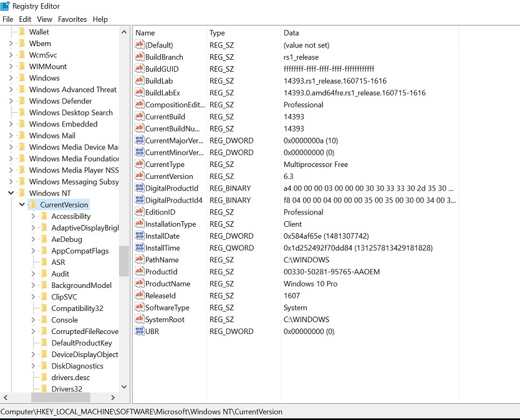Click the registry path in the status bar
The width and height of the screenshot is (520, 420).
coord(142,412)
